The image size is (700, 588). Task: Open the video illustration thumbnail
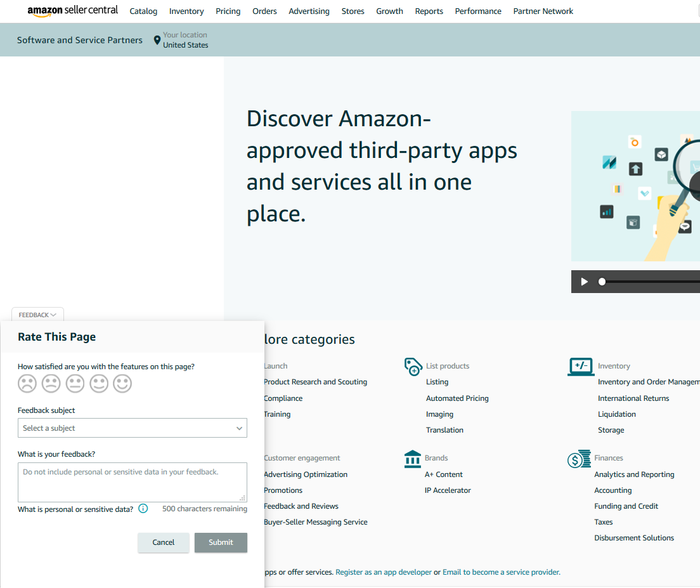(x=635, y=186)
